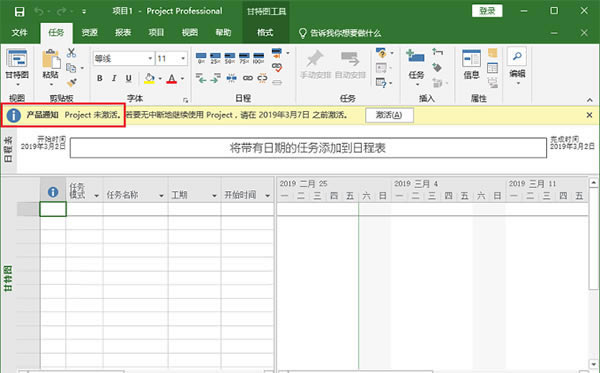Screen dimensions: 600x373
Task: Click the Insert milestone diamond icon
Action: [437, 68]
